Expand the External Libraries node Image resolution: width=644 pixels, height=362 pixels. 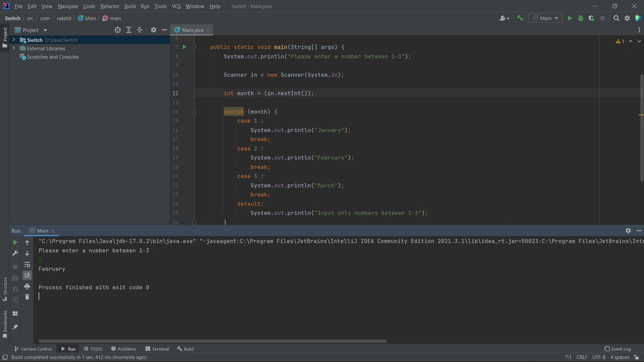click(14, 48)
